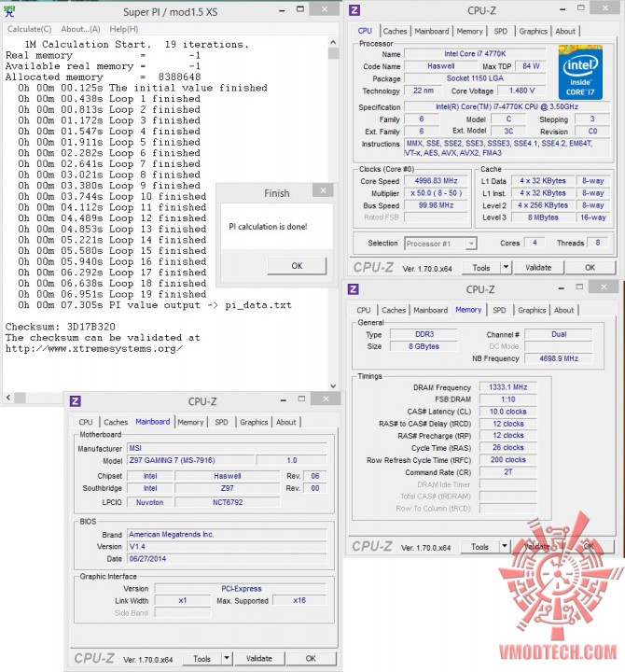Click the CPU-Z logo icon of Mainboard window
The width and height of the screenshot is (625, 672).
76,400
